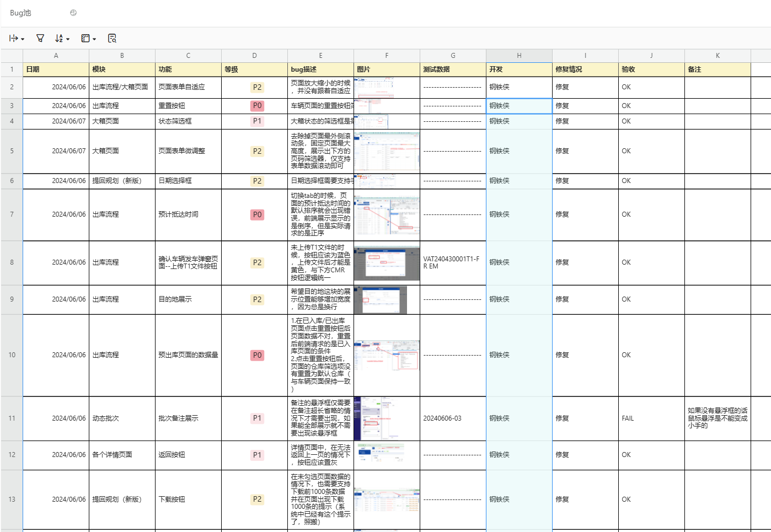Select the 20240606-03 test data cell

(442, 418)
